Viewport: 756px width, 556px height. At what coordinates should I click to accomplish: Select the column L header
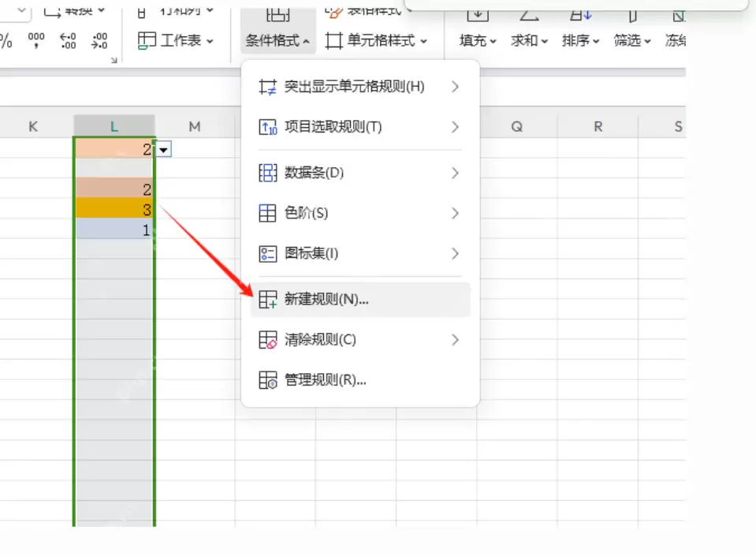coord(114,126)
